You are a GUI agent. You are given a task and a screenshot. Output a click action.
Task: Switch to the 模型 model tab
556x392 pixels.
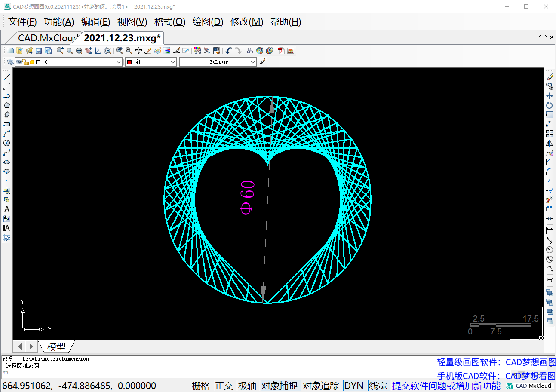(56, 346)
